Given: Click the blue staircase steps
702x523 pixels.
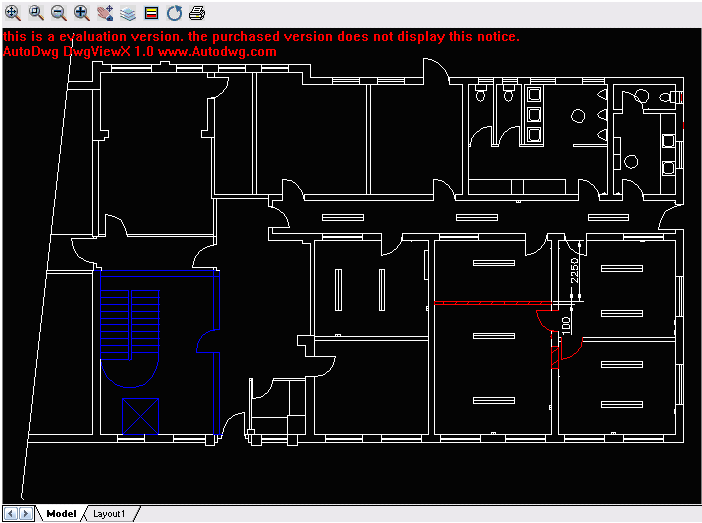Looking at the screenshot, I should 130,325.
